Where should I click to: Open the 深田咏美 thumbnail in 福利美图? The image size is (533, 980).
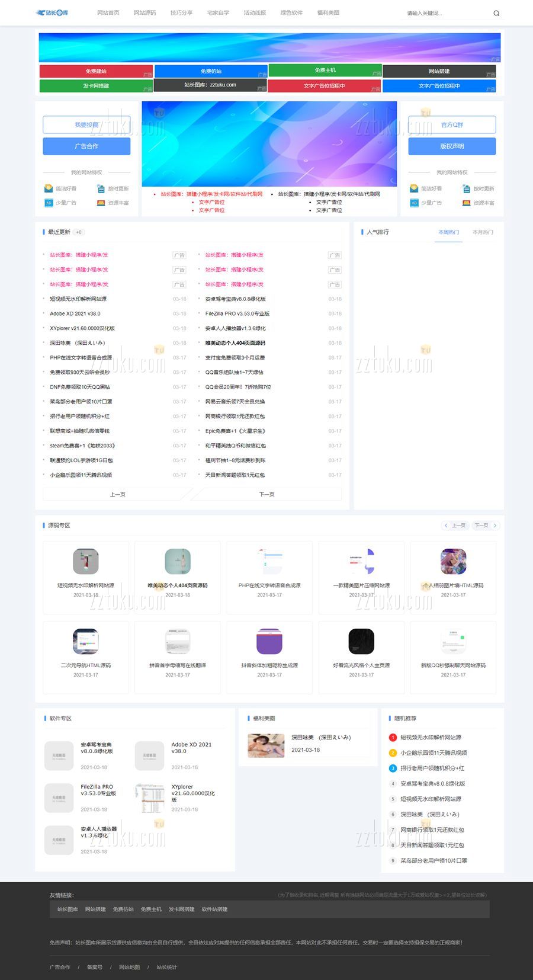pyautogui.click(x=266, y=745)
